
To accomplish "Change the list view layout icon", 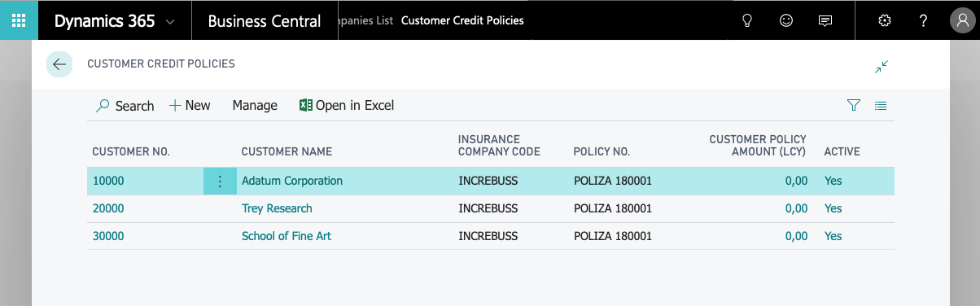I will coord(881,105).
